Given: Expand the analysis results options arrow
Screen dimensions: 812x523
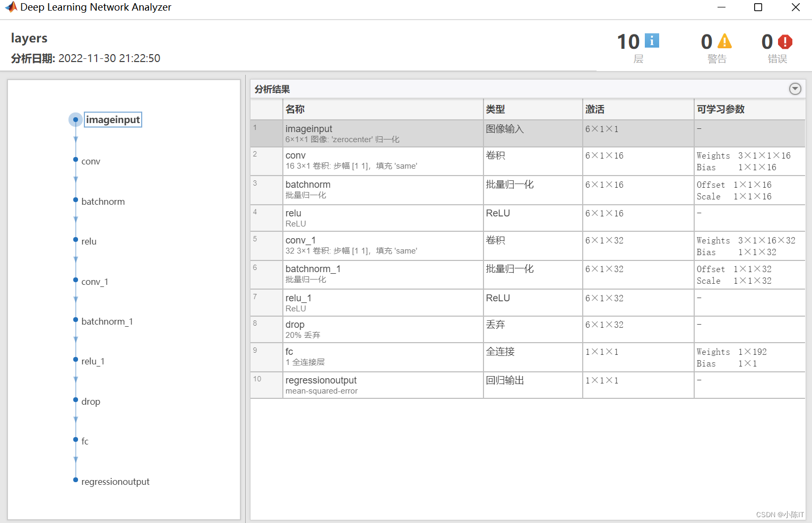Looking at the screenshot, I should tap(795, 89).
